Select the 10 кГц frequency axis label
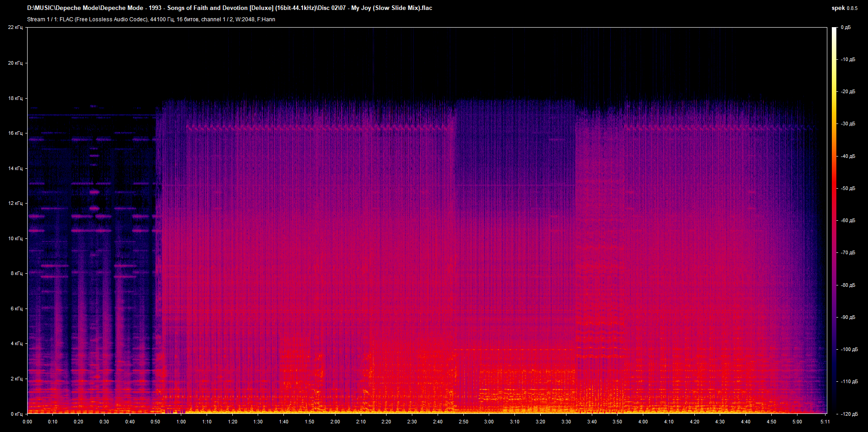Screen dimensions: 868x432 tap(15, 238)
